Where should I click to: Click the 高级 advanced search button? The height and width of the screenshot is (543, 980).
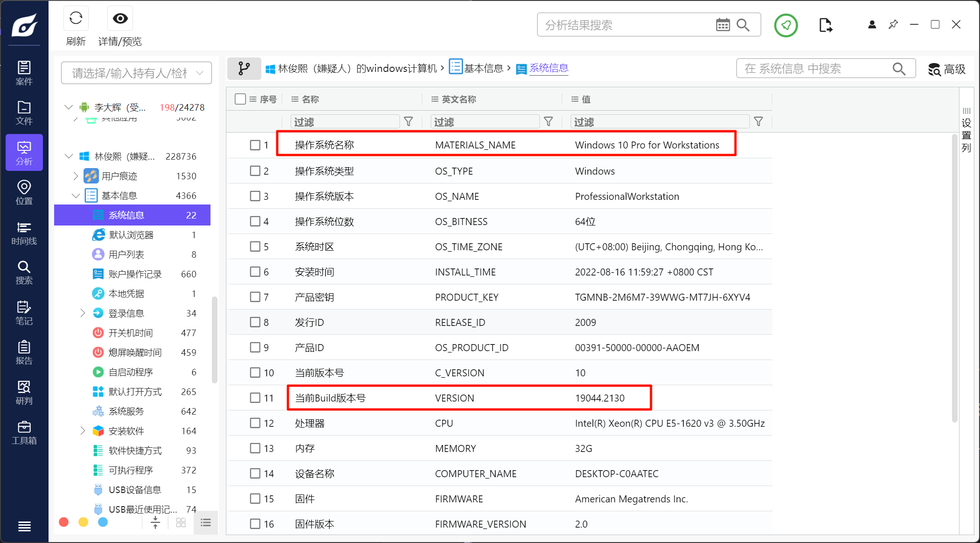coord(946,69)
